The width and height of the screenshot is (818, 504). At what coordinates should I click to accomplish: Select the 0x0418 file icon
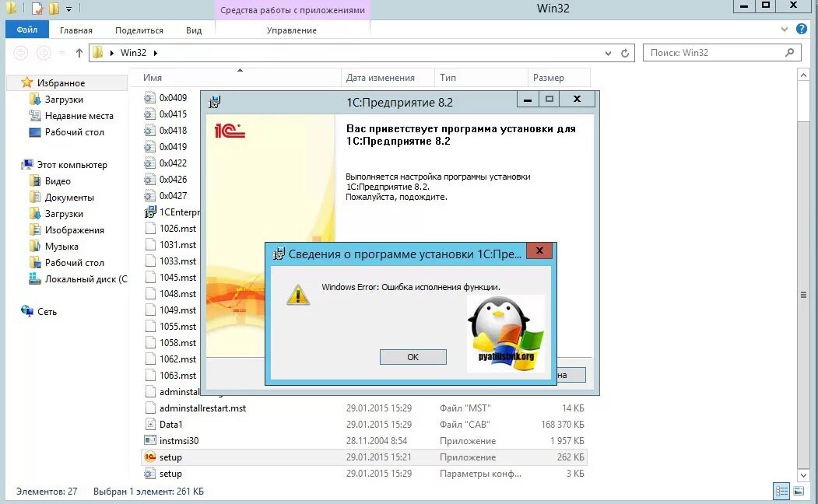pyautogui.click(x=149, y=131)
